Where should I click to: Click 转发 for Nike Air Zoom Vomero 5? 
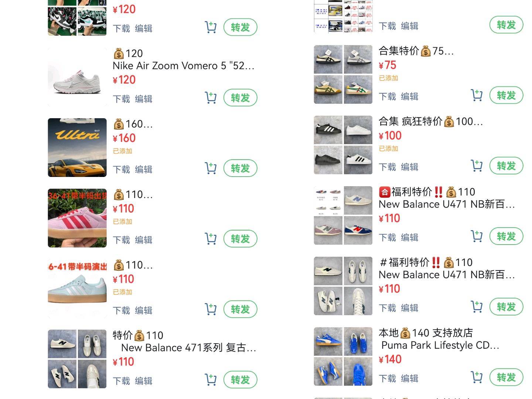(x=240, y=98)
